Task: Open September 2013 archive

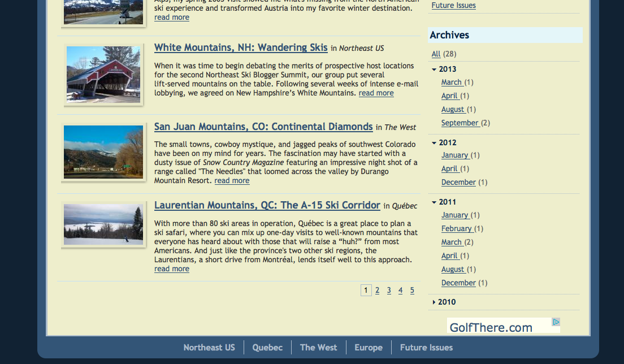Action: pos(460,123)
